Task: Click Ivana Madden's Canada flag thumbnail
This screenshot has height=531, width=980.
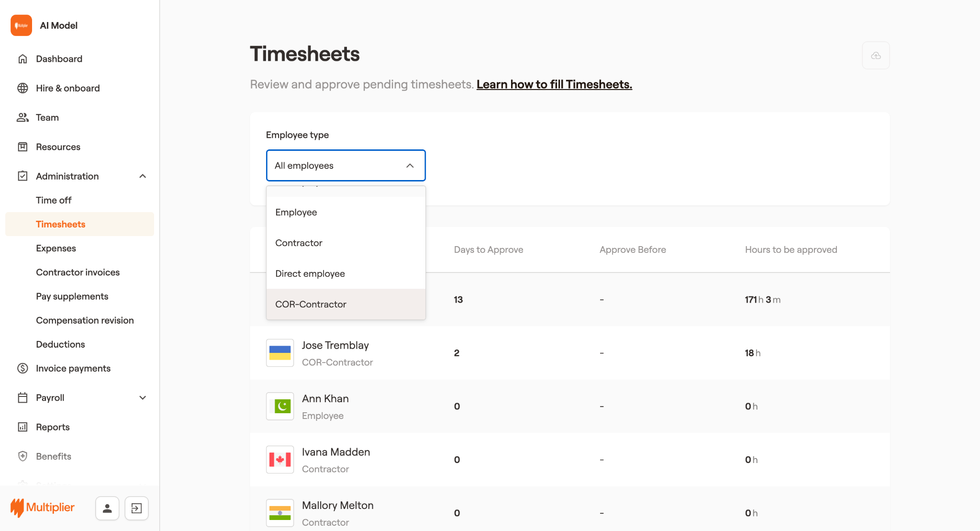Action: click(280, 460)
